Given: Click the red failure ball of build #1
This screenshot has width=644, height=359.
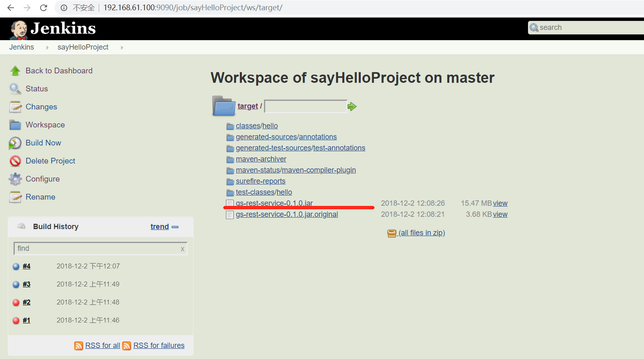Looking at the screenshot, I should (x=16, y=320).
